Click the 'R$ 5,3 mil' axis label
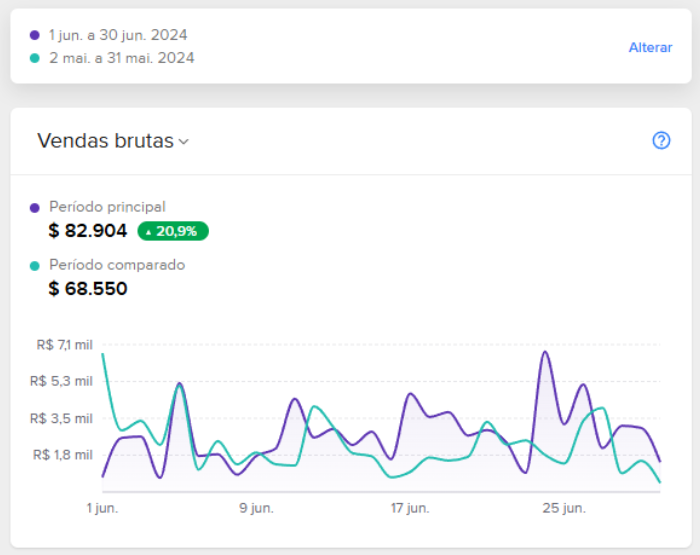The width and height of the screenshot is (700, 555). click(x=61, y=381)
